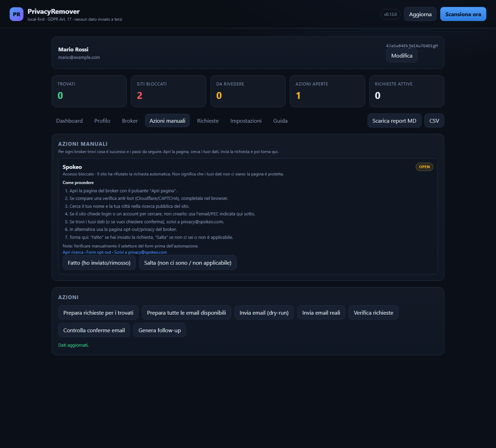
Task: Download the report with Scarica report MD
Action: pos(394,121)
